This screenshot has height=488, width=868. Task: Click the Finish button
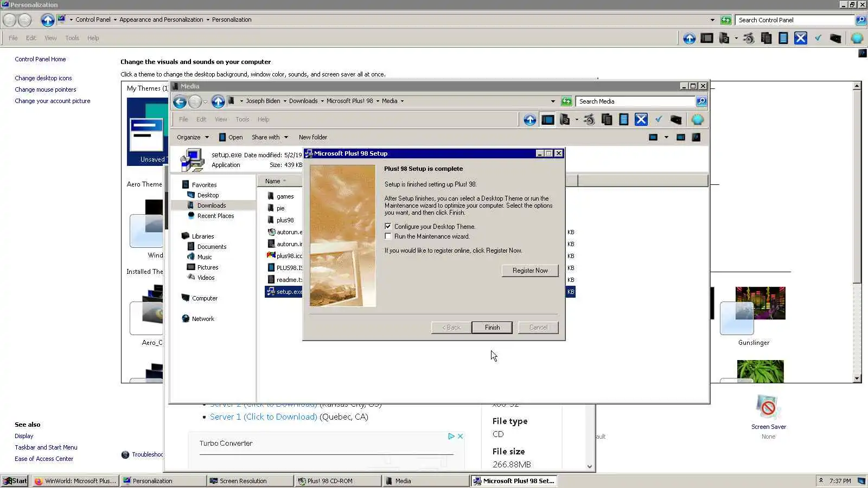click(x=492, y=328)
